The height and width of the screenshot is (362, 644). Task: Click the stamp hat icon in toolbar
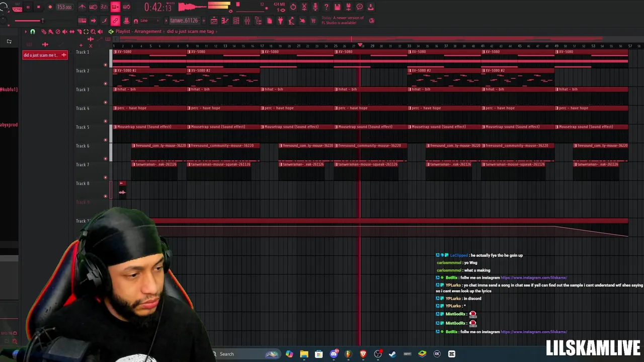tap(126, 21)
